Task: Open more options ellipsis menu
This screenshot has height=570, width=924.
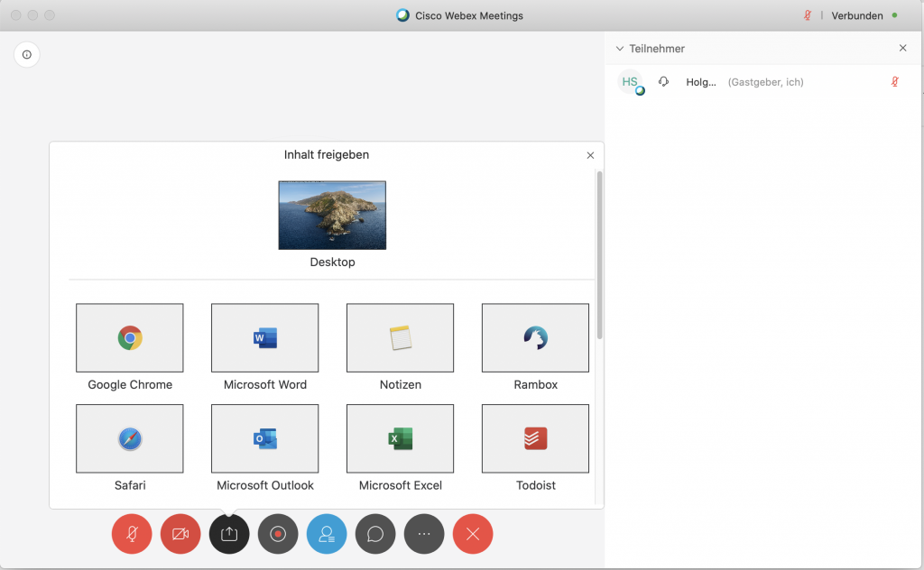Action: coord(424,534)
